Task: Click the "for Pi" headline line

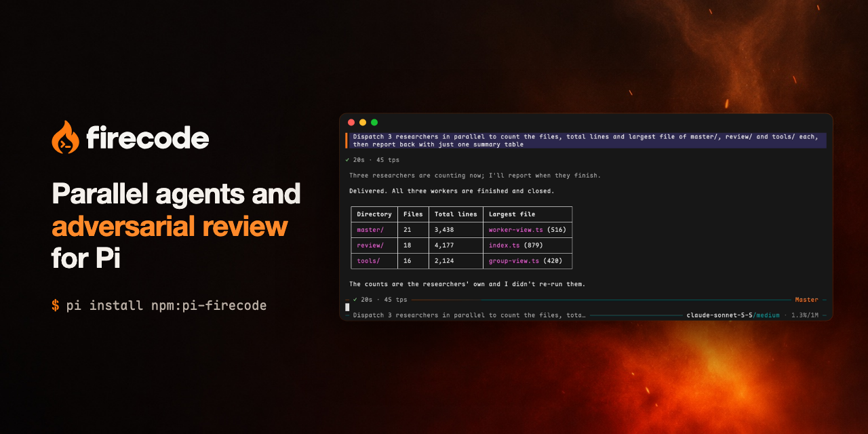Action: coord(85,258)
